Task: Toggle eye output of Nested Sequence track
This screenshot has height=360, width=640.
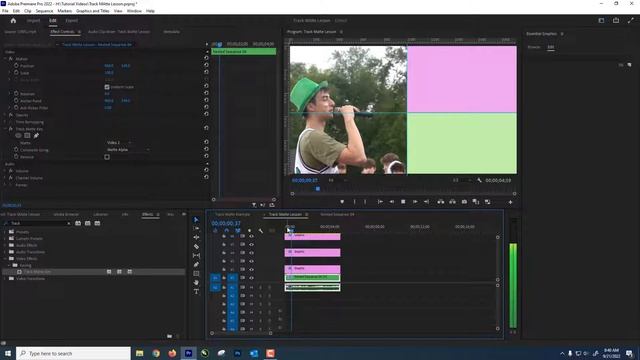Action: coord(251,278)
